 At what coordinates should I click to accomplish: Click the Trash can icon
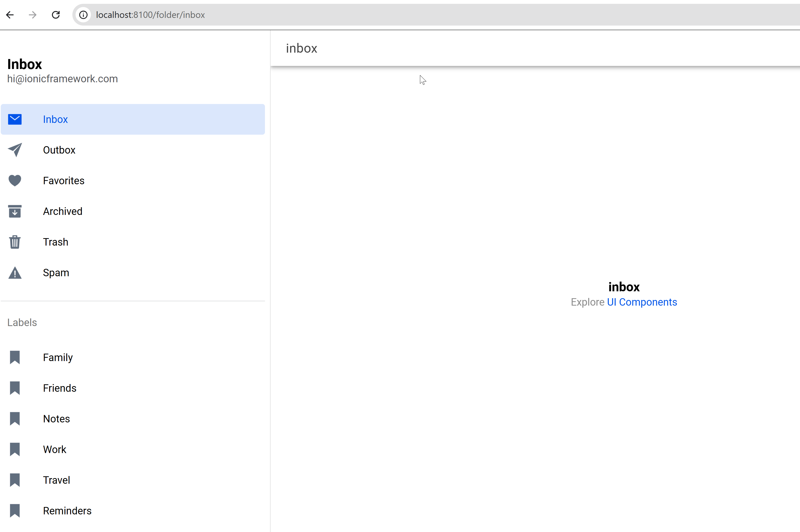[15, 242]
